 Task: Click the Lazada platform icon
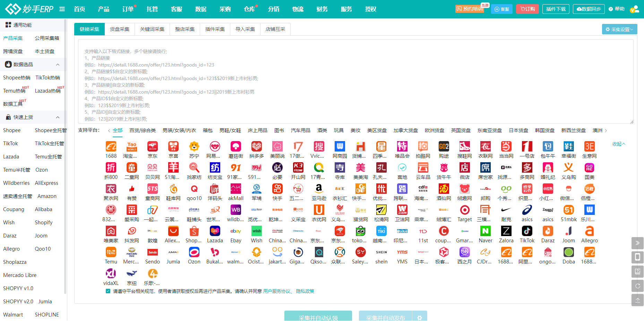[x=215, y=231]
